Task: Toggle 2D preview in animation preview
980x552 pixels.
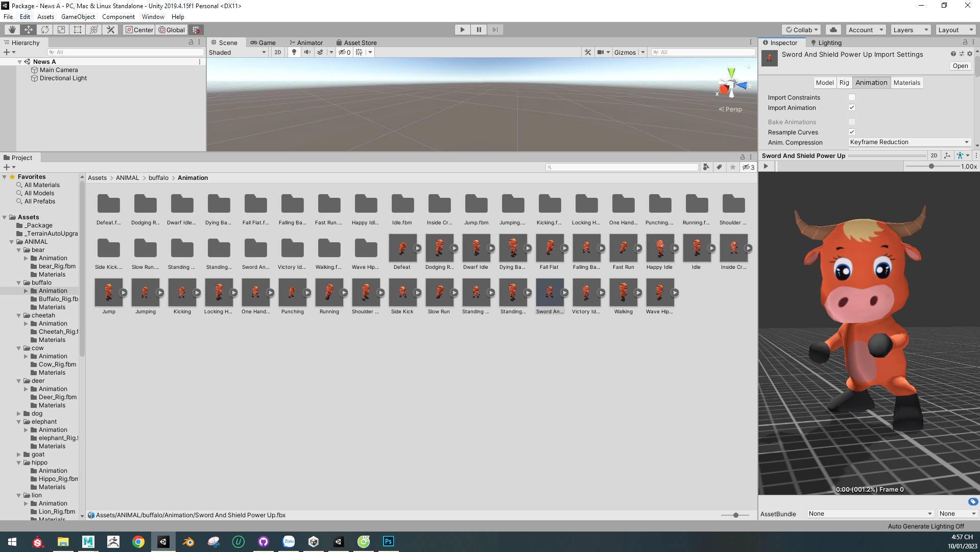Action: point(934,156)
